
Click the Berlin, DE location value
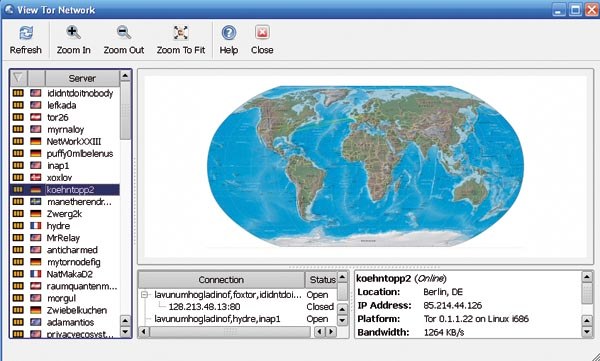pos(443,292)
